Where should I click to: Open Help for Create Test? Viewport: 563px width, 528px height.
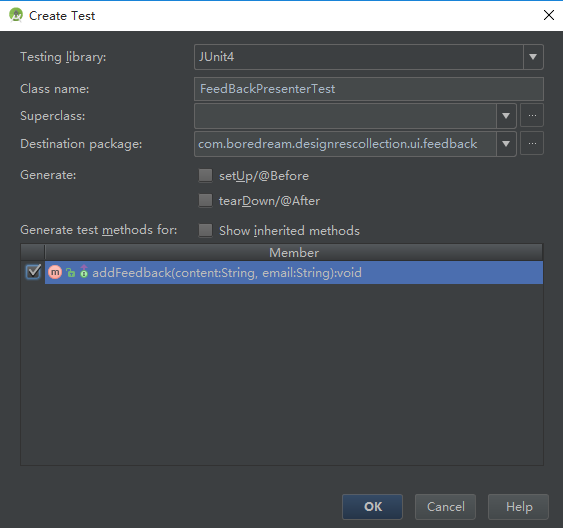(518, 506)
